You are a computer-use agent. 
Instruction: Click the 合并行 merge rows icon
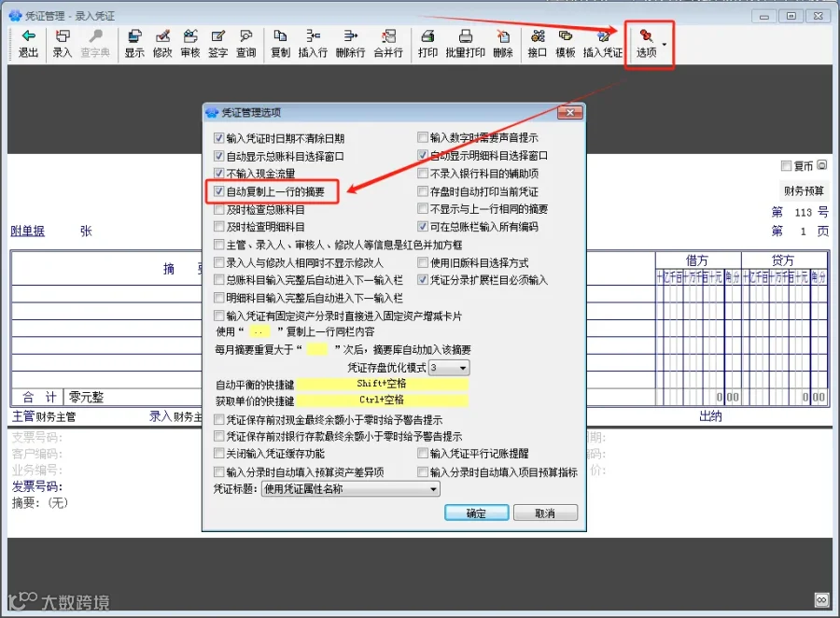pyautogui.click(x=388, y=44)
